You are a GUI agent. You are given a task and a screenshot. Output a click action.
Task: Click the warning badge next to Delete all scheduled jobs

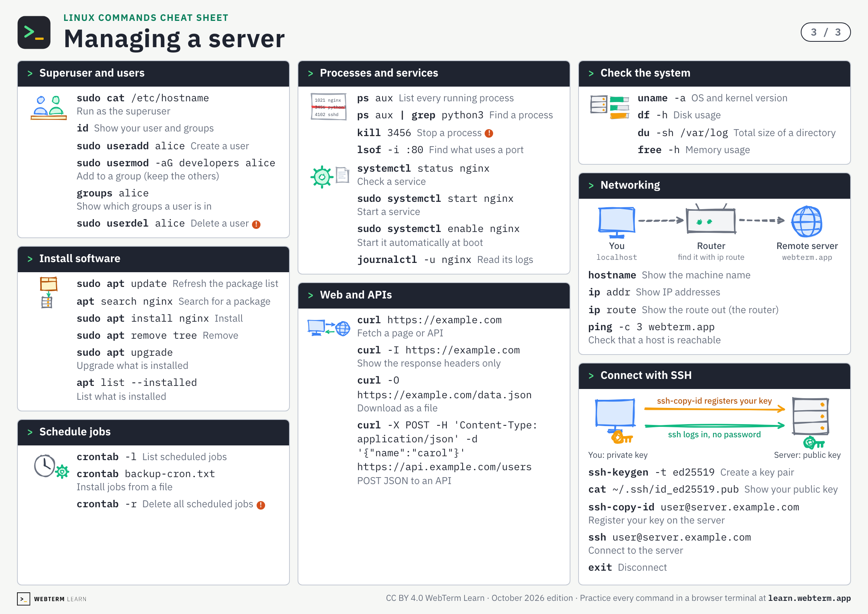click(261, 505)
